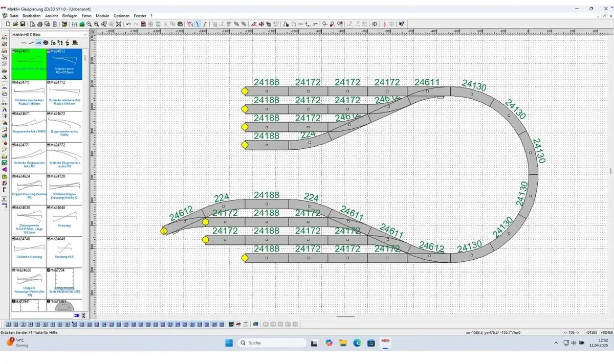Viewport: 614px width, 364px height.
Task: Click the printer icon in the toolbar
Action: pos(40,24)
